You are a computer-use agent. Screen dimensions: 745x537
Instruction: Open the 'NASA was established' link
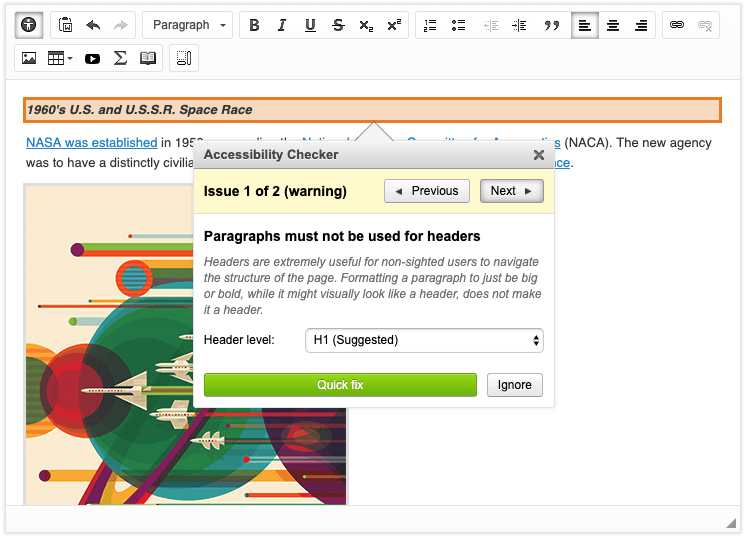pos(92,143)
